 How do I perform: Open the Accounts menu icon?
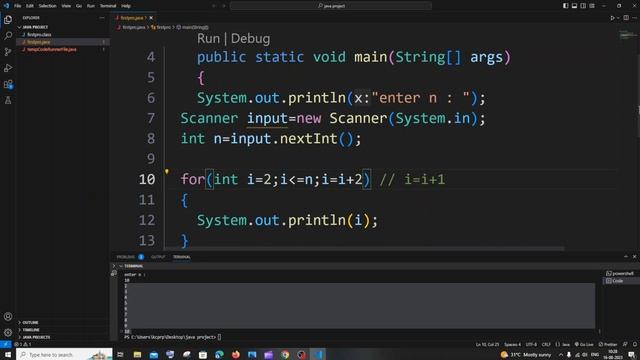tap(8, 316)
